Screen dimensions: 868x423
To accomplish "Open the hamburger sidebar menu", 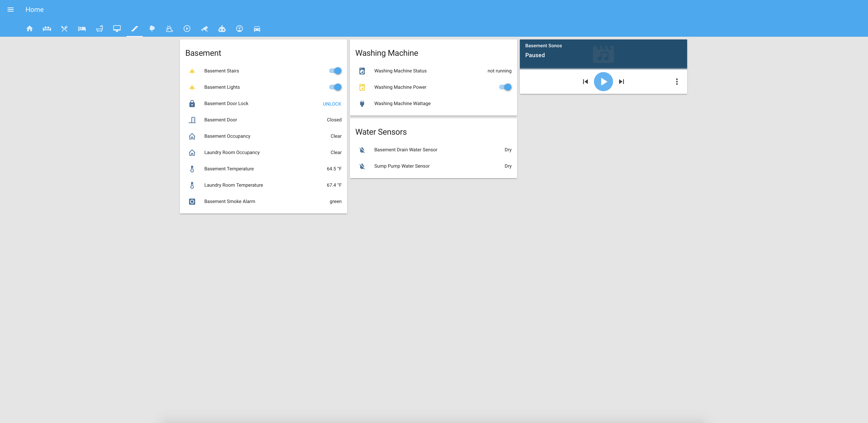I will 10,10.
